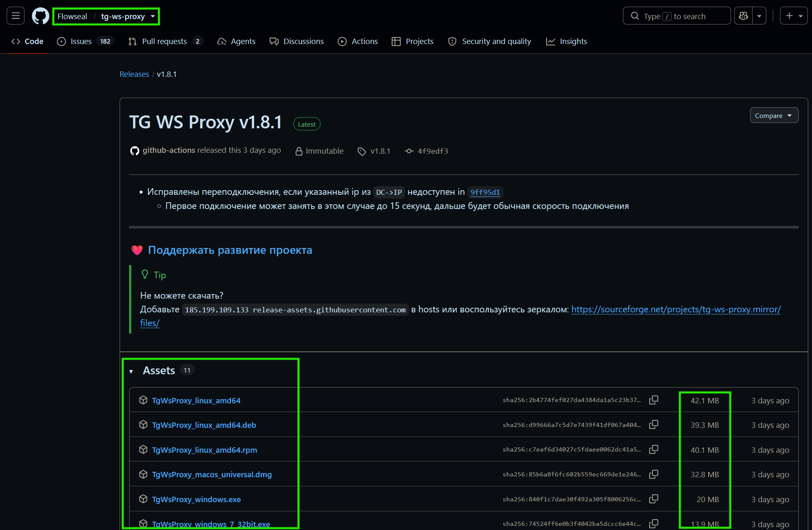Open the project support heading link
This screenshot has width=812, height=530.
click(x=230, y=250)
